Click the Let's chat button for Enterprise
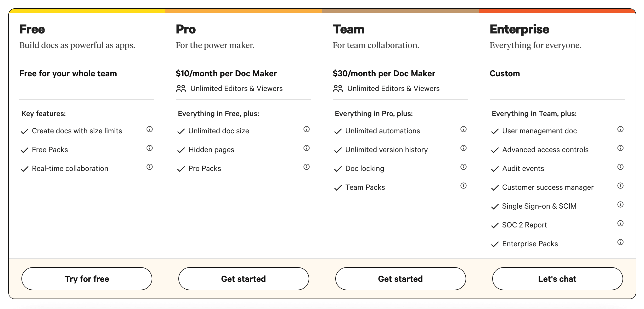Viewport: 644px width, 309px height. tap(557, 279)
